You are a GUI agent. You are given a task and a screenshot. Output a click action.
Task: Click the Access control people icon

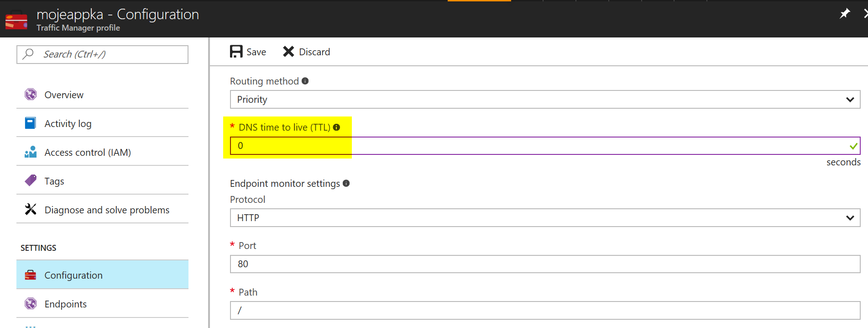pyautogui.click(x=31, y=152)
